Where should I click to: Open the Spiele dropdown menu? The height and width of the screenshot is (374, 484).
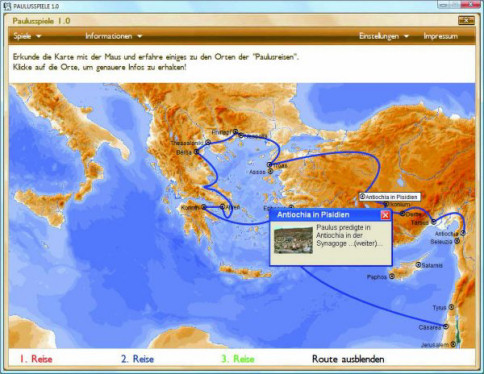click(27, 36)
